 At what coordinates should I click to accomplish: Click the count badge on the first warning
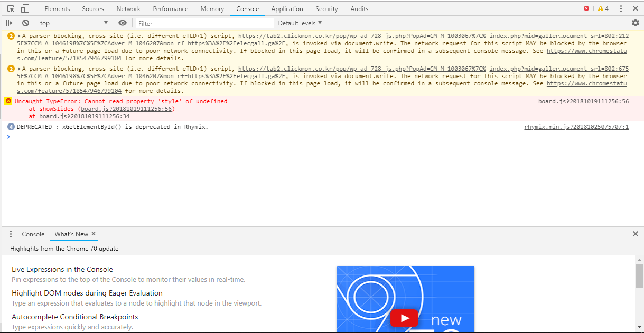(x=11, y=36)
